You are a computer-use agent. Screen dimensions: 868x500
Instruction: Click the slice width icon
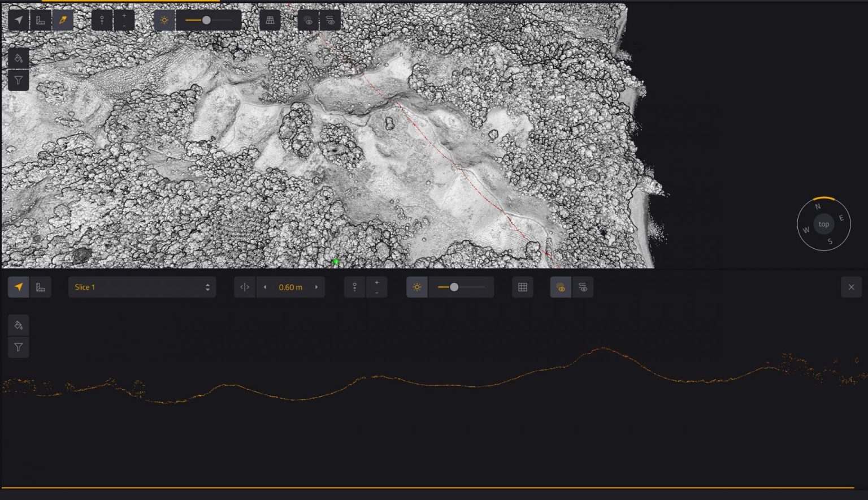(x=245, y=287)
